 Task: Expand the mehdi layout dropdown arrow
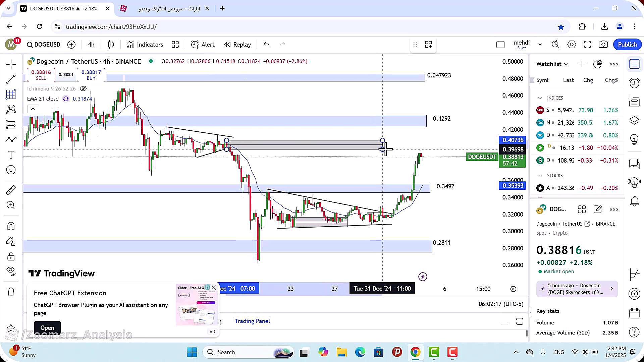540,45
